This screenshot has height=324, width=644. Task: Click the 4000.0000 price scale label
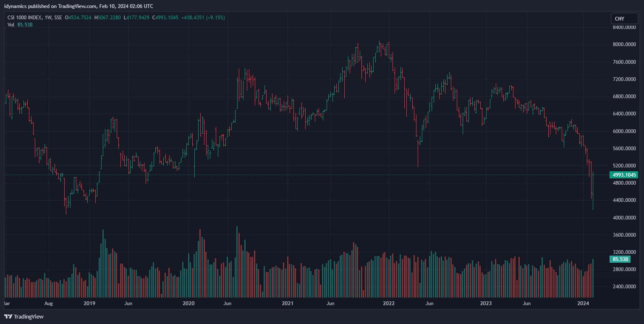624,218
